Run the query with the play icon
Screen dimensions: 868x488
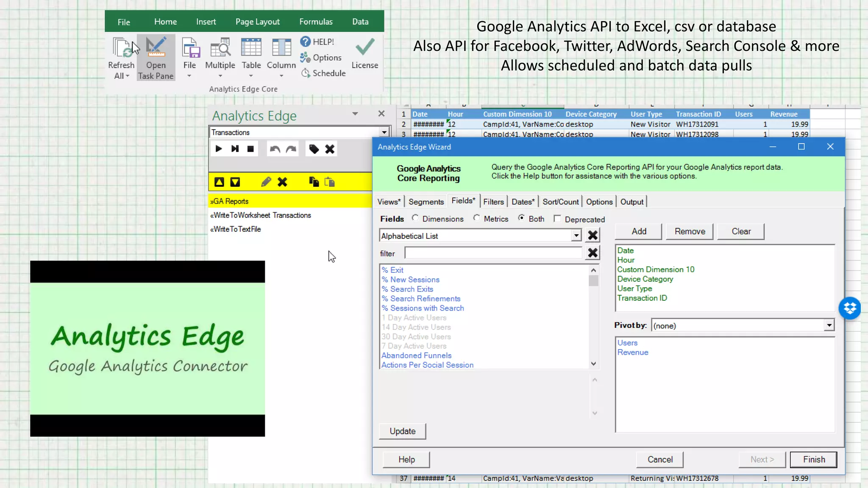click(x=219, y=149)
